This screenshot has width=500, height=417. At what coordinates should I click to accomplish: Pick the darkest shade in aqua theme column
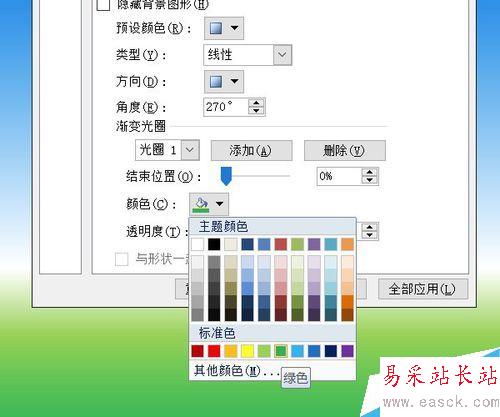pos(331,315)
